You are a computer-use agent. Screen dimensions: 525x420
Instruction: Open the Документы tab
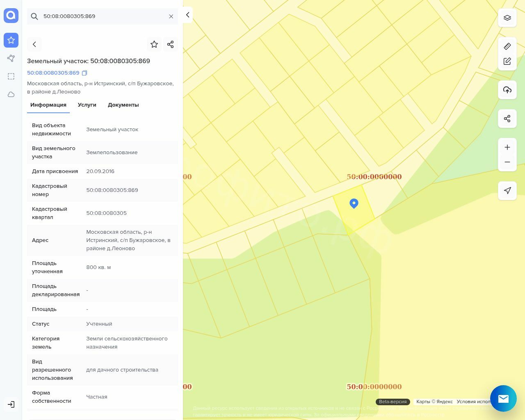(123, 105)
